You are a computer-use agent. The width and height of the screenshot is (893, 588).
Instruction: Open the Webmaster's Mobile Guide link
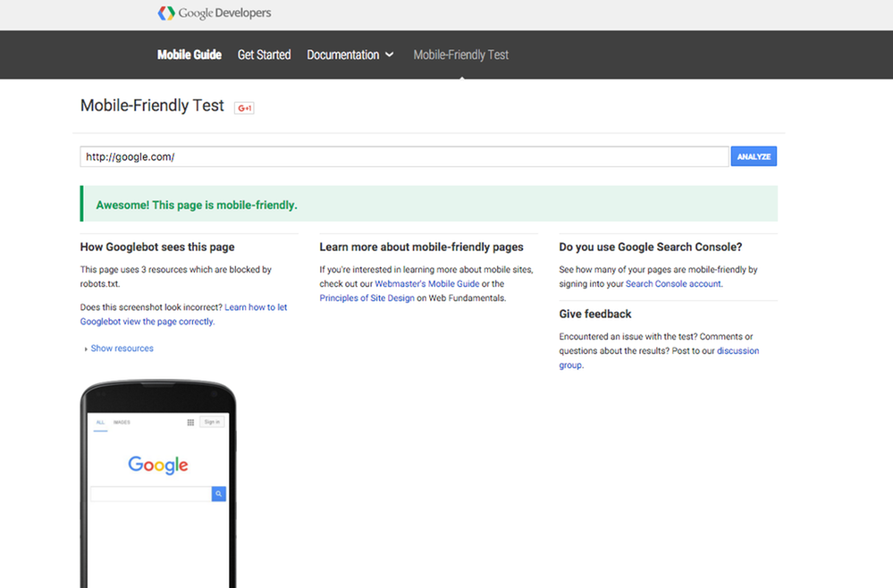click(426, 284)
